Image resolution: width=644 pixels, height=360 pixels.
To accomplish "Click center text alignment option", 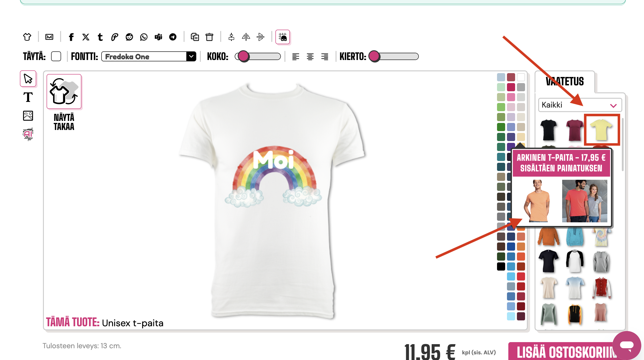I will (x=310, y=57).
